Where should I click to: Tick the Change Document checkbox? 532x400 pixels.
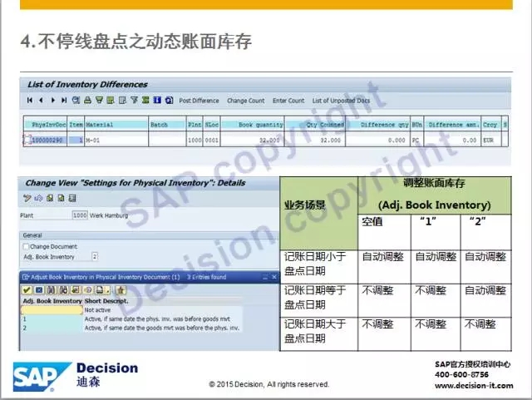pos(26,247)
